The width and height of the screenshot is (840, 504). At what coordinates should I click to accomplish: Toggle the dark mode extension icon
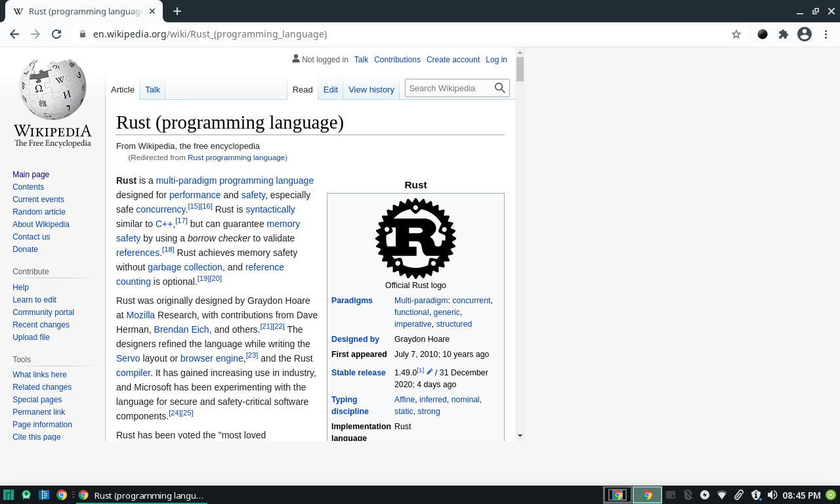(762, 33)
